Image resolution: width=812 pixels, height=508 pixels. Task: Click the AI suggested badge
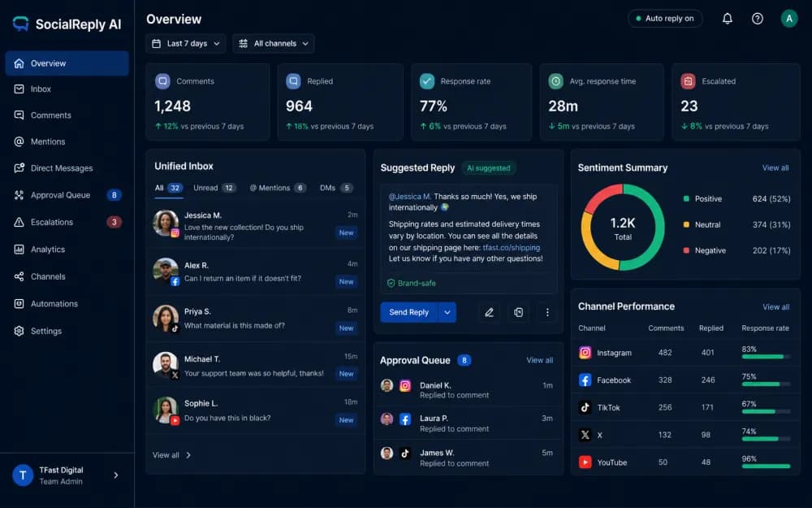488,168
